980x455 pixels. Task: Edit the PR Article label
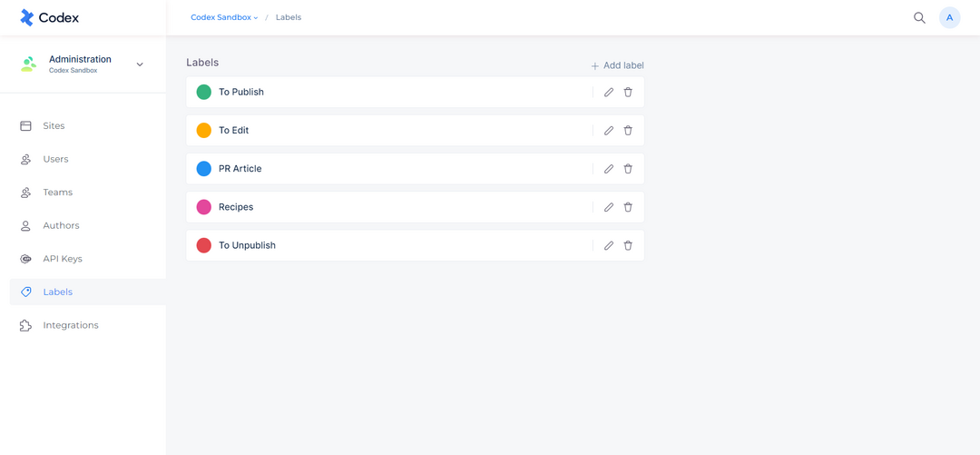pos(609,169)
